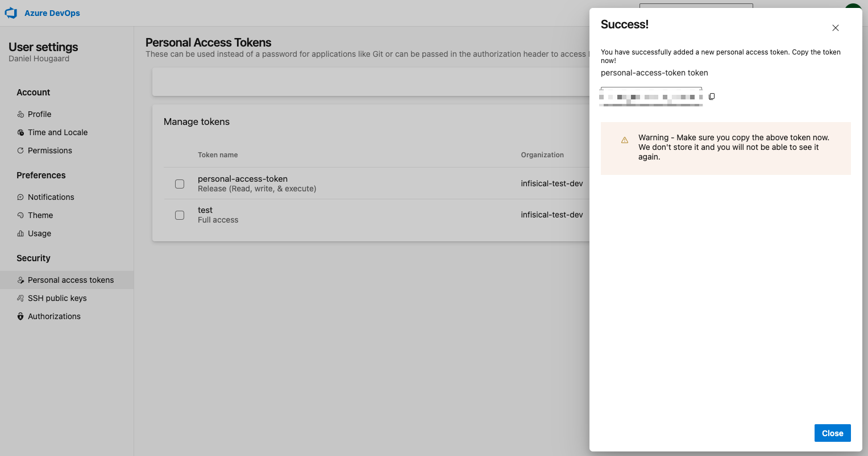Click the blue Close button

click(x=832, y=433)
